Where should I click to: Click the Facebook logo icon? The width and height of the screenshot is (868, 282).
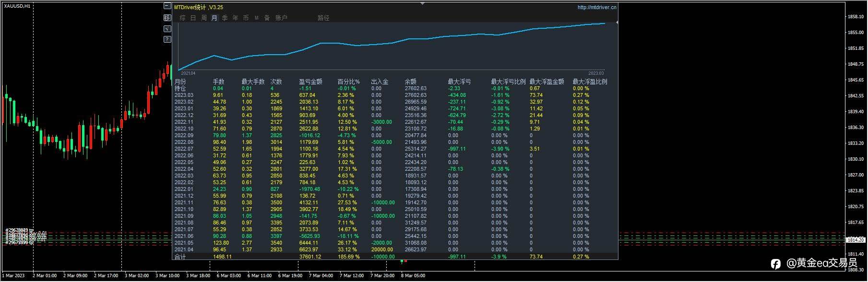(775, 263)
